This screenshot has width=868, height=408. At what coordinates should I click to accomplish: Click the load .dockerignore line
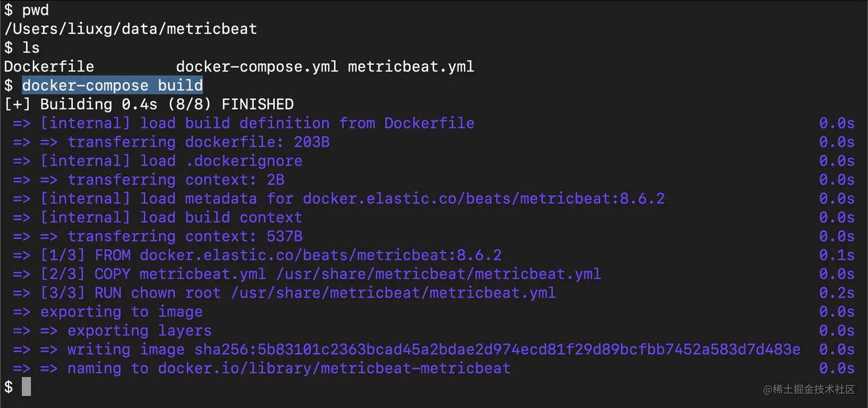tap(171, 161)
